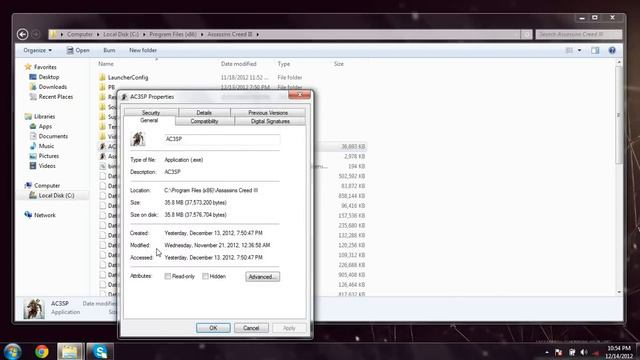The height and width of the screenshot is (360, 640).
Task: Click the change view icon
Action: point(569,50)
